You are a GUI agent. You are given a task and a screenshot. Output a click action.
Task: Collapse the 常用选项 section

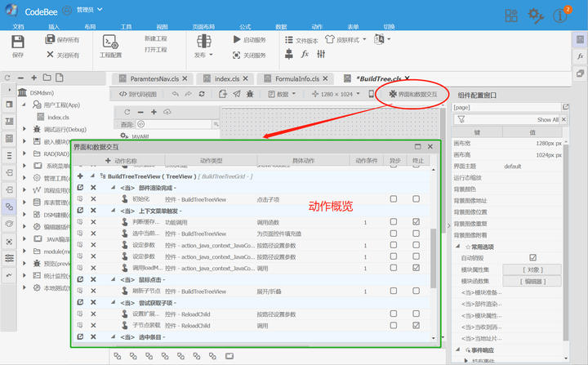[x=458, y=246]
